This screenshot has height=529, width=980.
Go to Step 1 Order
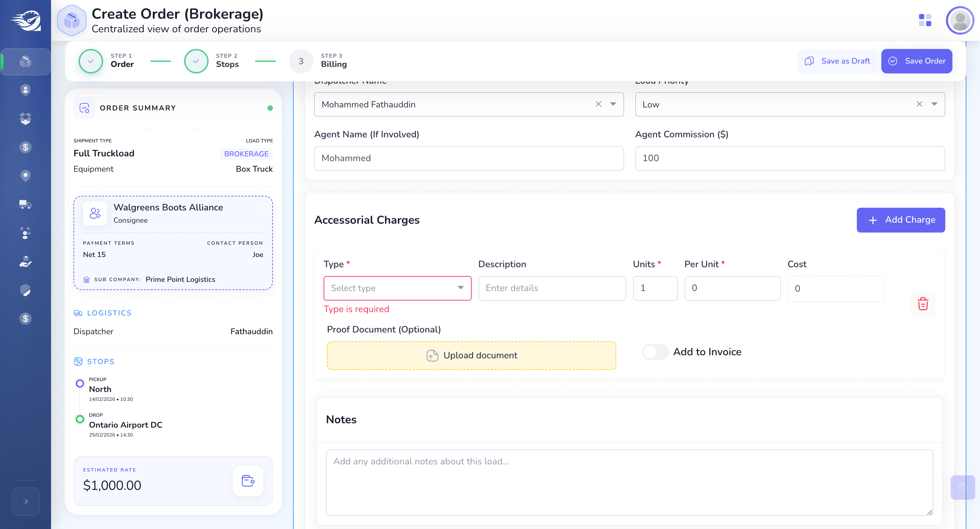pyautogui.click(x=106, y=61)
